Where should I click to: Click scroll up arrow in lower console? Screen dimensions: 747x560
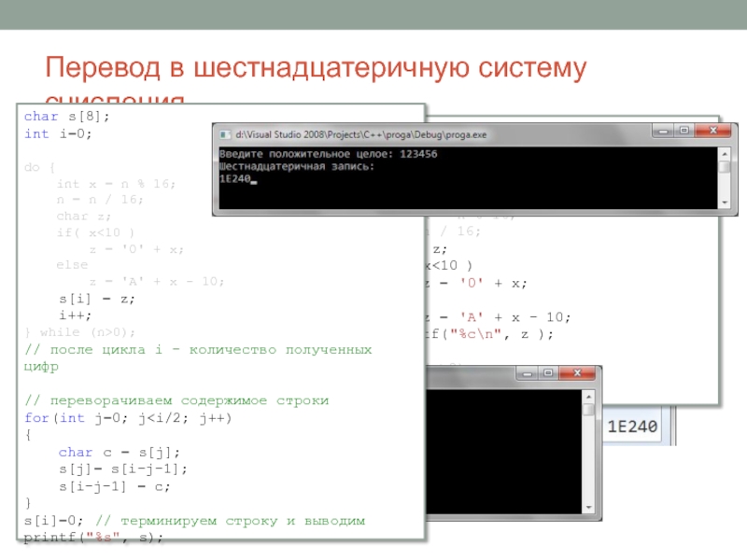click(589, 396)
